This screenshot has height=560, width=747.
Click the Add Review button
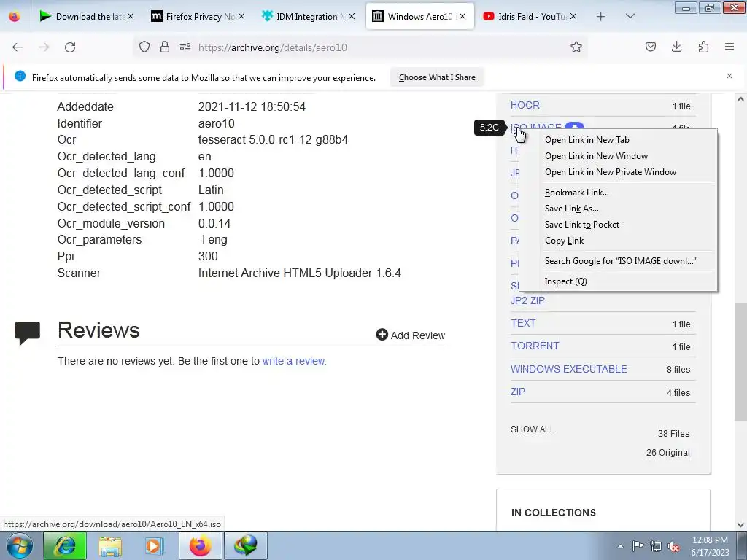(x=410, y=335)
